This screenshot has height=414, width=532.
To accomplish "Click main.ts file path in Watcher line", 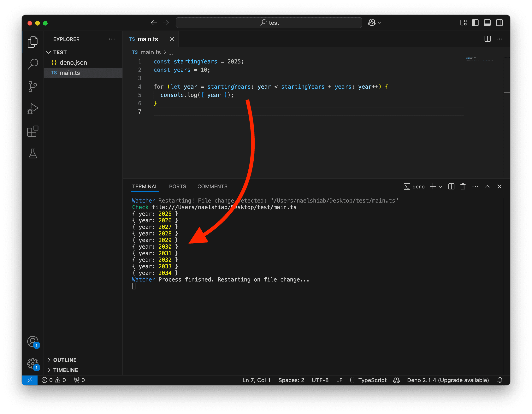I will pyautogui.click(x=334, y=200).
